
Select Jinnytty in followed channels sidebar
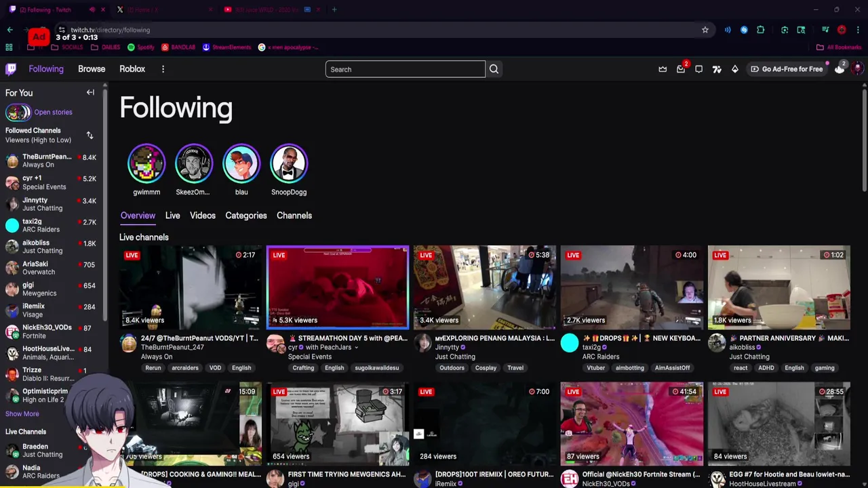(x=51, y=204)
